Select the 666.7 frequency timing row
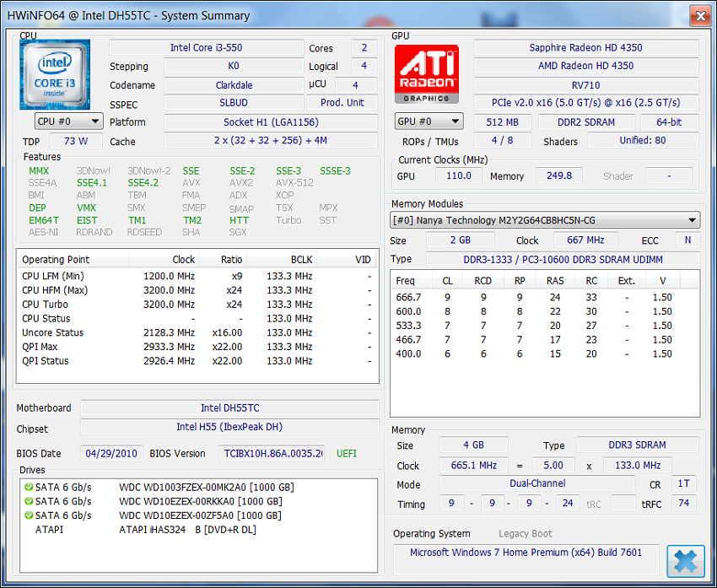This screenshot has height=588, width=717. click(544, 297)
